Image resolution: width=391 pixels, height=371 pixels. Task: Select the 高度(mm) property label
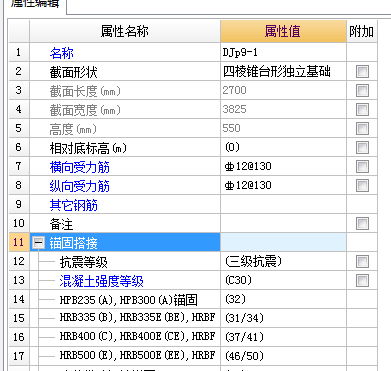coord(73,129)
